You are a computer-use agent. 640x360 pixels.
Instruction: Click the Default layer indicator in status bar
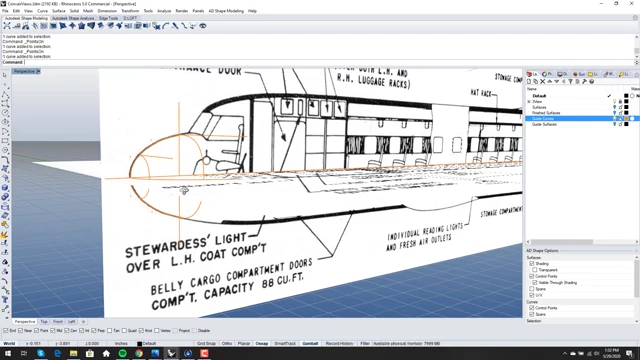[147, 344]
